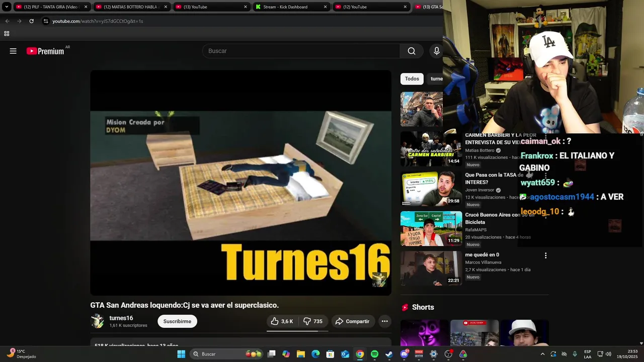Open Windows Start menu

tap(181, 354)
